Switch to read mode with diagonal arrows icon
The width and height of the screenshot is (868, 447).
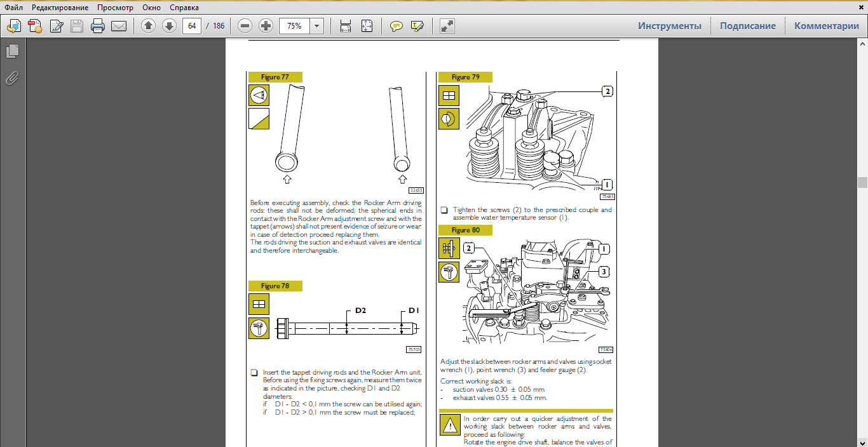click(447, 26)
